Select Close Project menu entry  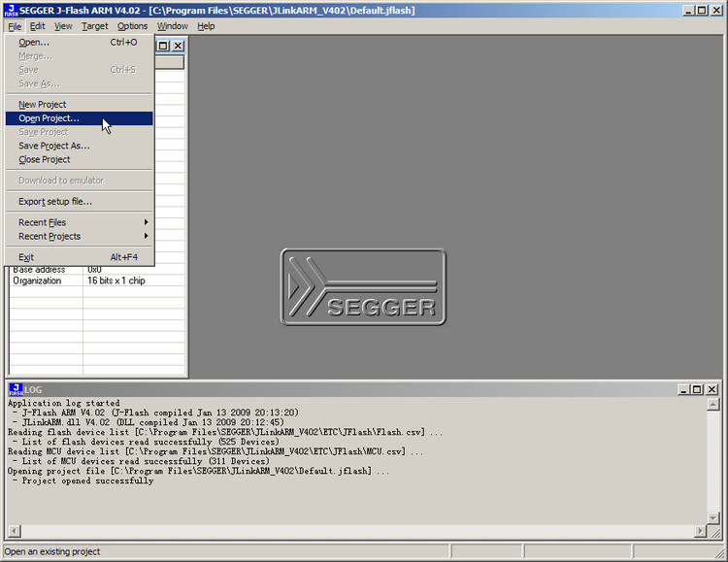(79, 160)
